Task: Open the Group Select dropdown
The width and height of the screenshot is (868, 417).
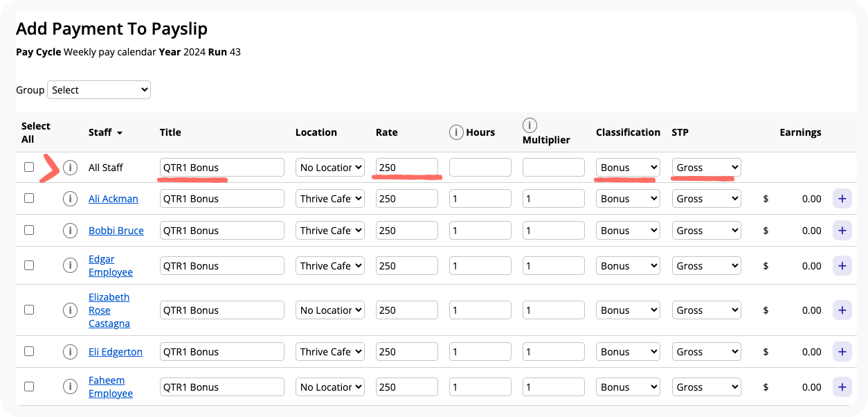Action: click(99, 90)
